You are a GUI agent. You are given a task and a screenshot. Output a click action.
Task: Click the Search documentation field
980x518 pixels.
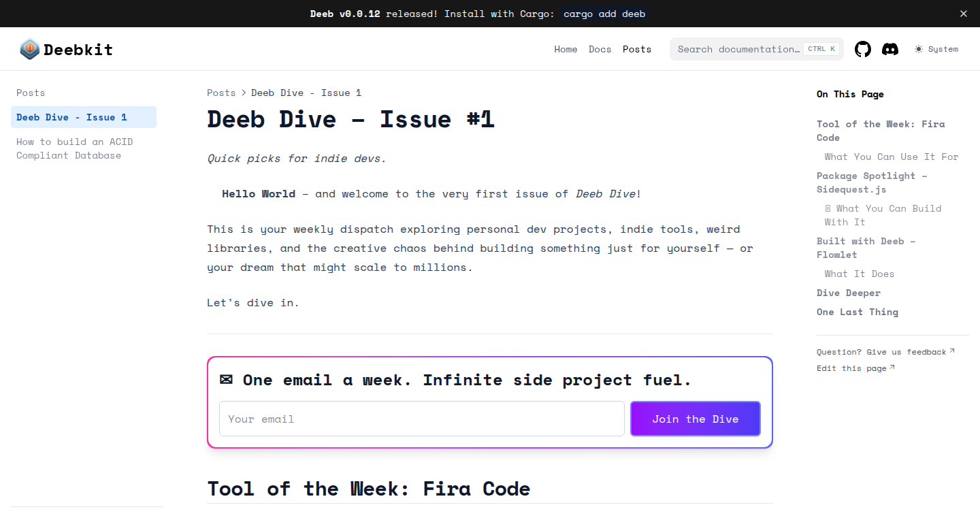click(x=757, y=49)
